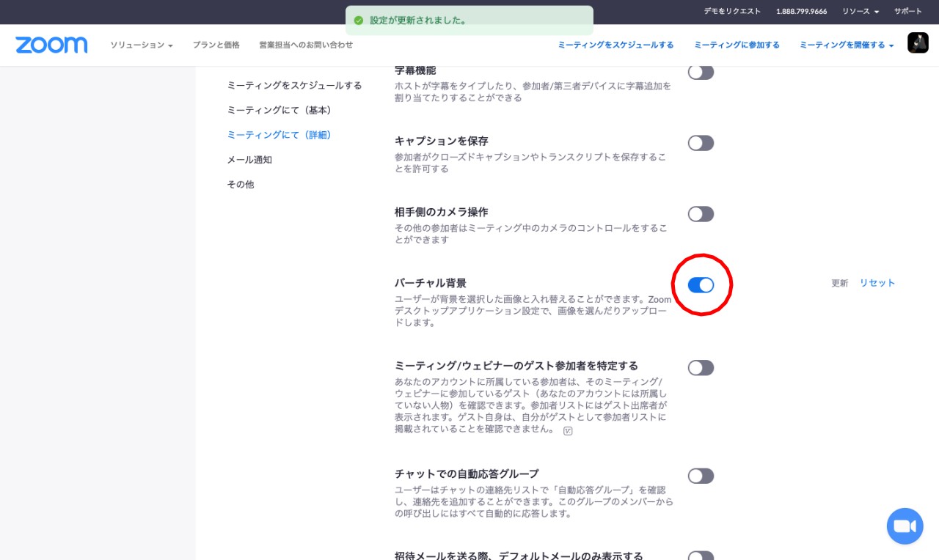
Task: Turn on 相手側のカメラ操作 switch
Action: (x=701, y=214)
